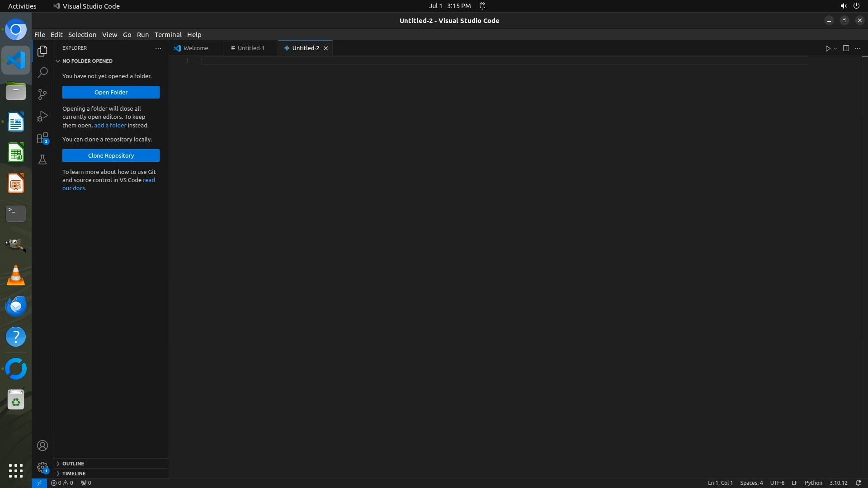
Task: Open Run and Debug view icon
Action: [42, 116]
